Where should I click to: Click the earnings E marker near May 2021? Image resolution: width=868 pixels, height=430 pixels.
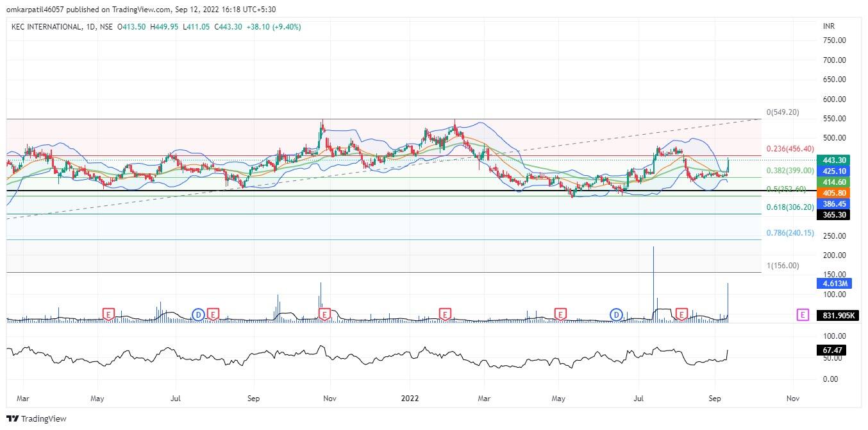[109, 314]
